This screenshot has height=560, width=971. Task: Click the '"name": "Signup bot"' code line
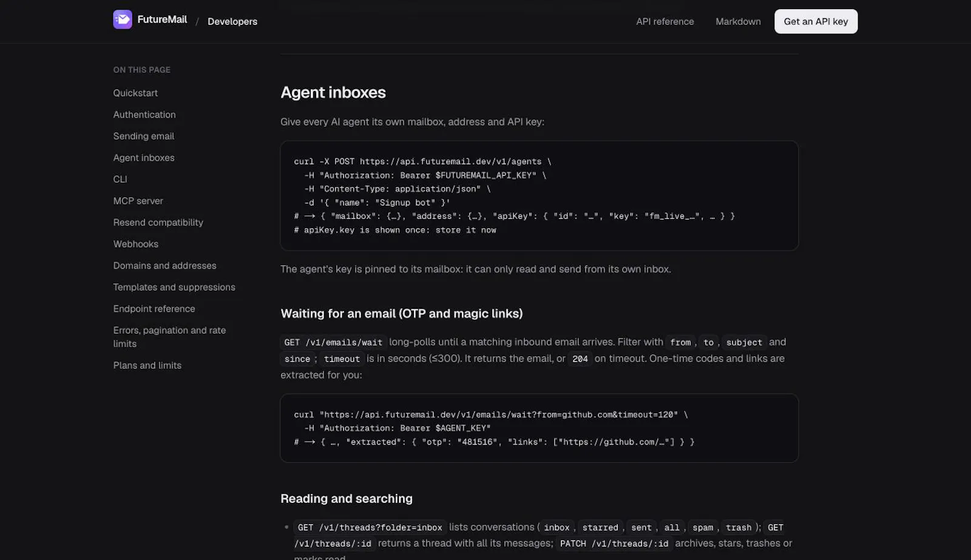pyautogui.click(x=377, y=203)
